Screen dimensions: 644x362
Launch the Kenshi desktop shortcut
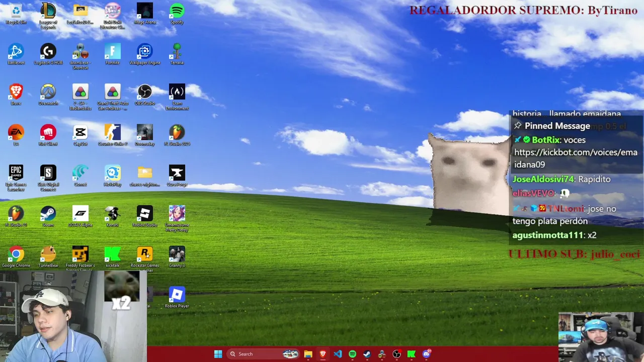pyautogui.click(x=113, y=217)
